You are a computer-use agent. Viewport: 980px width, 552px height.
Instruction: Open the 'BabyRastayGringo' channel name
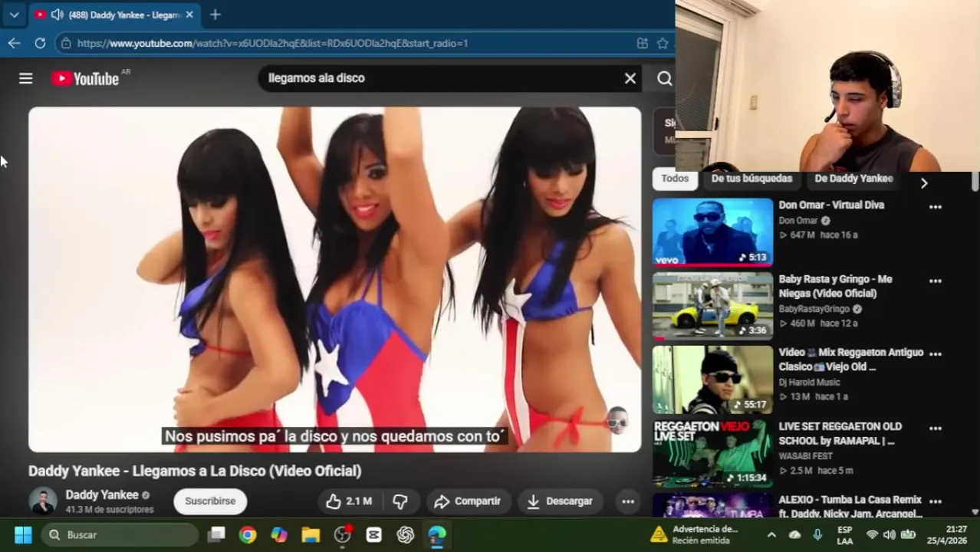814,309
